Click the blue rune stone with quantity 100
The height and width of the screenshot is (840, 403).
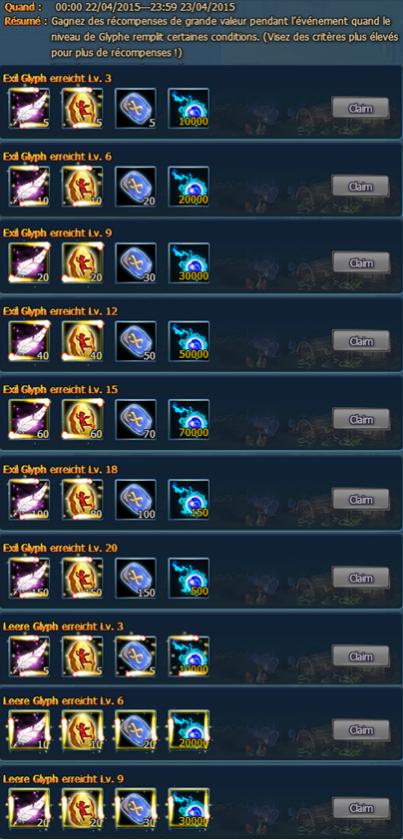coord(136,500)
